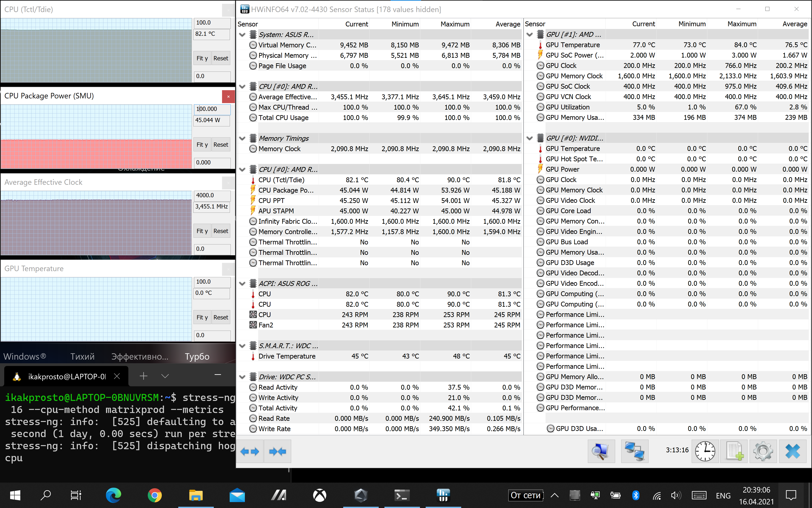Close the ikakprosto terminal tab
The width and height of the screenshot is (812, 508).
[x=117, y=376]
